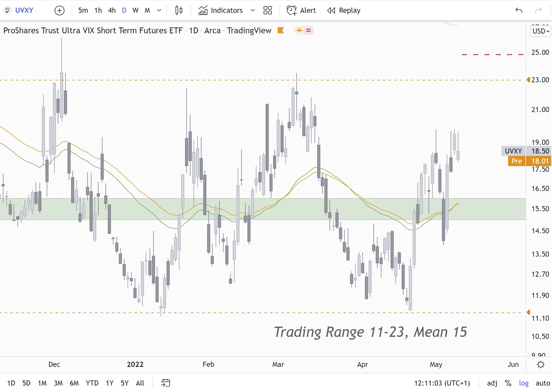Open chart settings gear on time axis

(x=541, y=364)
